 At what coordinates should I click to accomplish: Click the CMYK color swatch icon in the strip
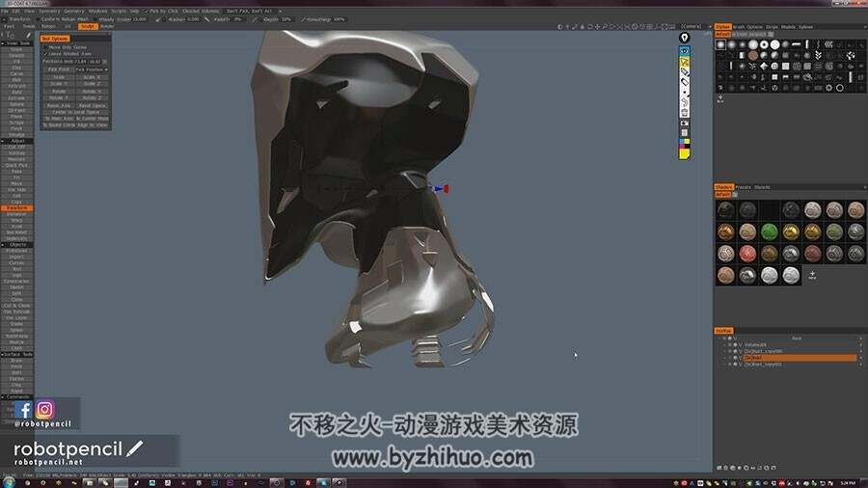click(684, 143)
